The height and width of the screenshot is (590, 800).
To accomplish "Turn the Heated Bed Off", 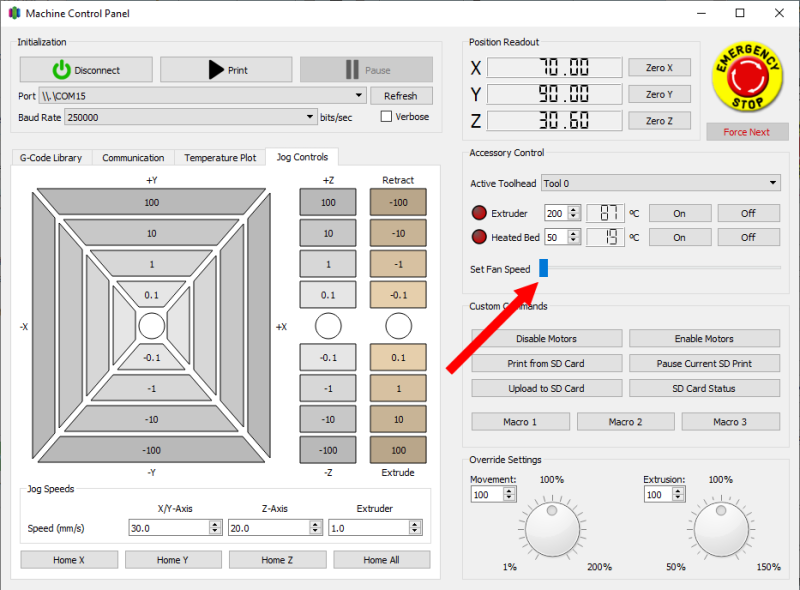I will (749, 237).
